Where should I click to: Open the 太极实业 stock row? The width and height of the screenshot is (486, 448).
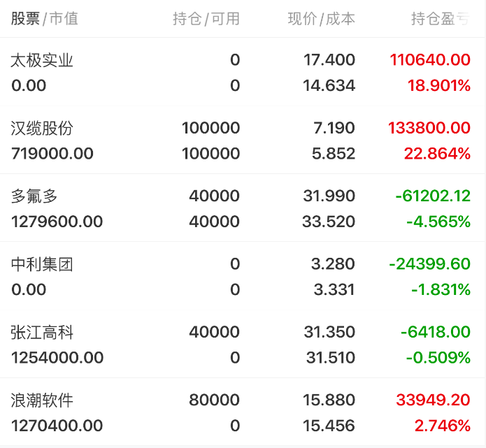click(x=243, y=72)
